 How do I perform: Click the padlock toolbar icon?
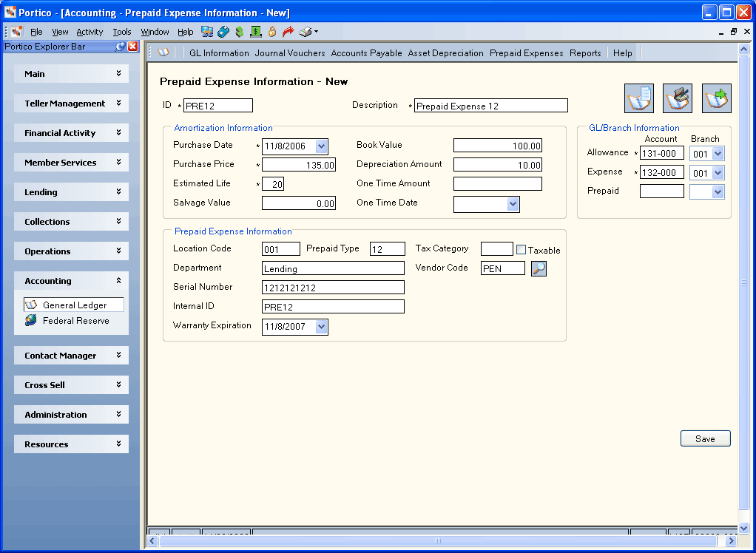pos(272,32)
